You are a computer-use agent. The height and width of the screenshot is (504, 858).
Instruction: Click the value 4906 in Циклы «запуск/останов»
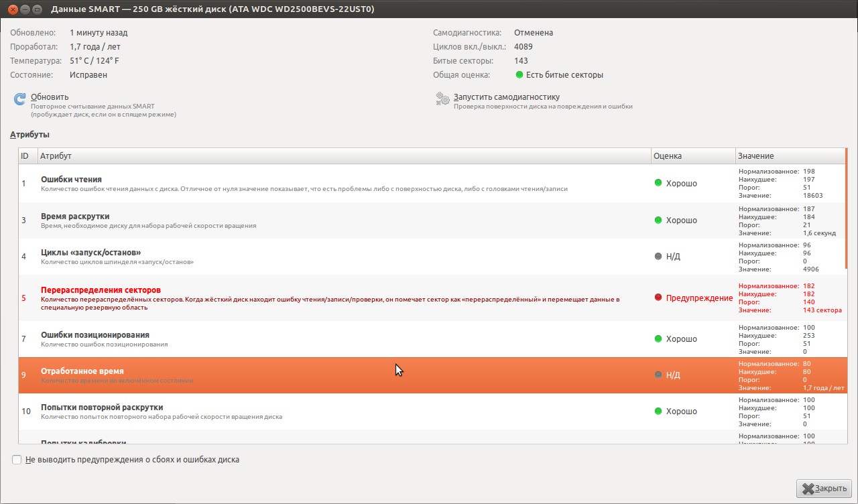point(810,269)
